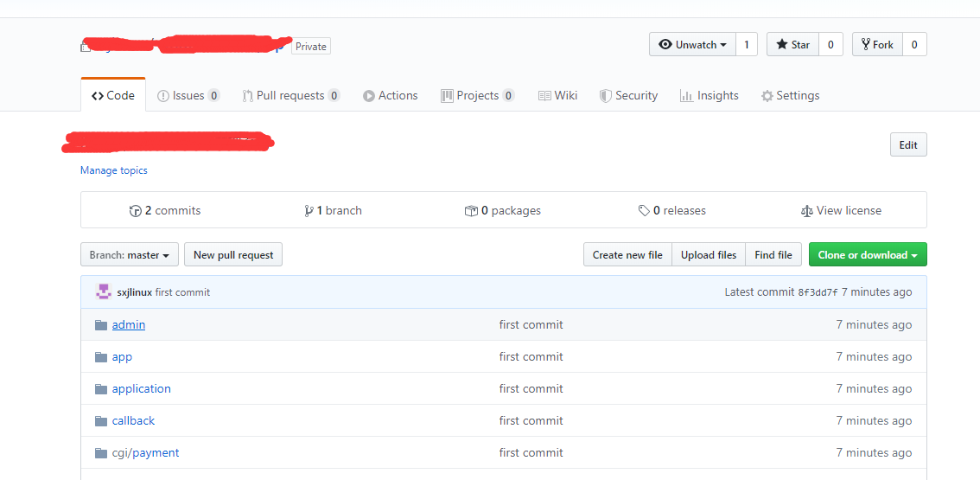Viewport: 980px width, 480px height.
Task: Open the Actions tab
Action: point(390,96)
